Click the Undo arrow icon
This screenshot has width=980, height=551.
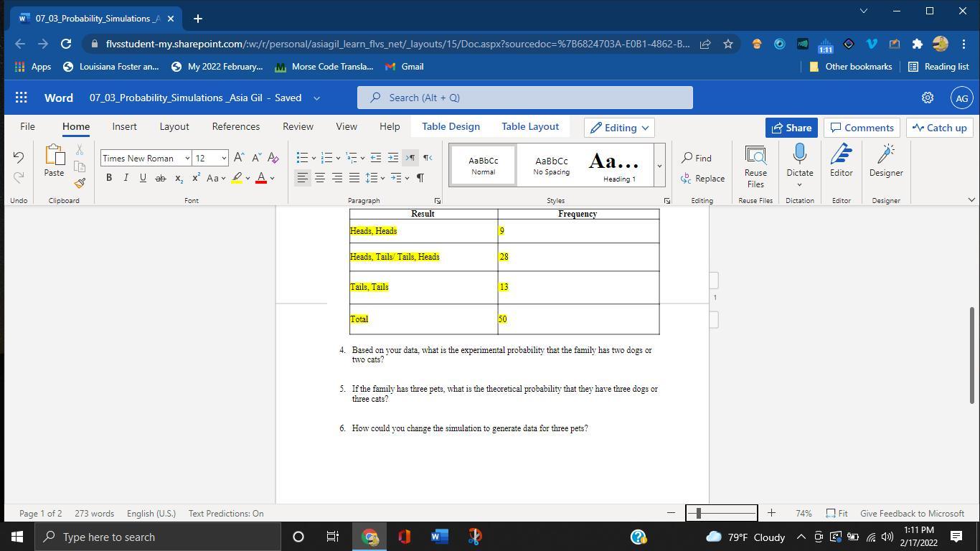click(x=19, y=158)
